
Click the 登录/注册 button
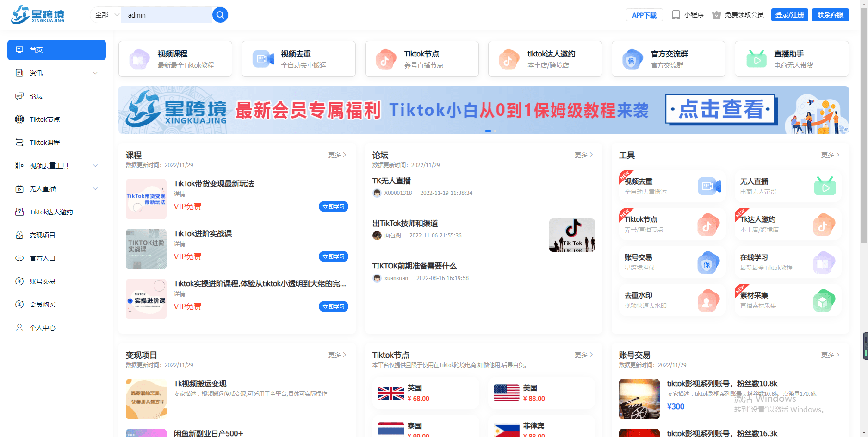789,15
